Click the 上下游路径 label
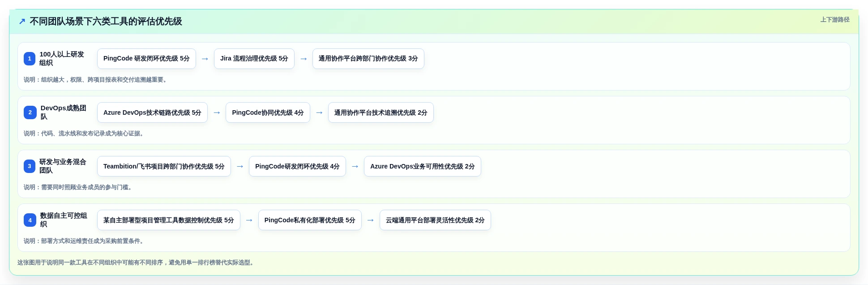Image resolution: width=868 pixels, height=285 pixels. (835, 20)
